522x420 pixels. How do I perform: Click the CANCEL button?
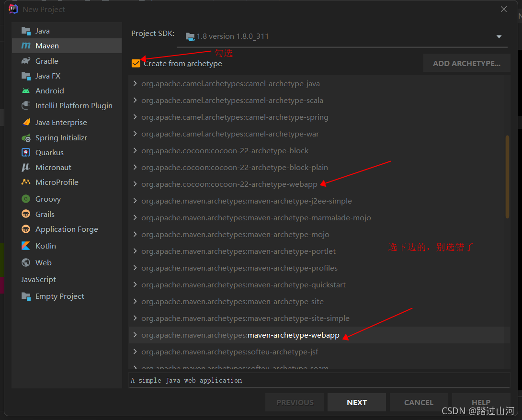tap(419, 402)
